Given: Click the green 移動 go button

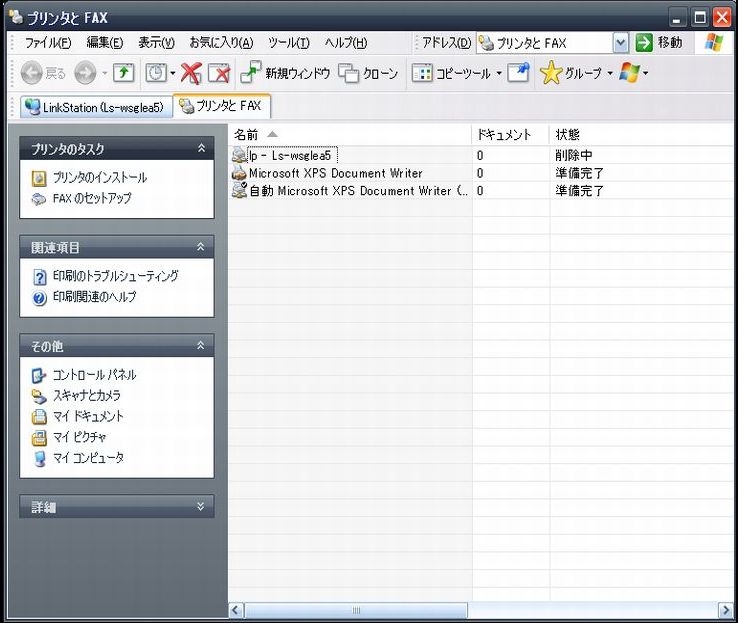Looking at the screenshot, I should click(x=658, y=43).
